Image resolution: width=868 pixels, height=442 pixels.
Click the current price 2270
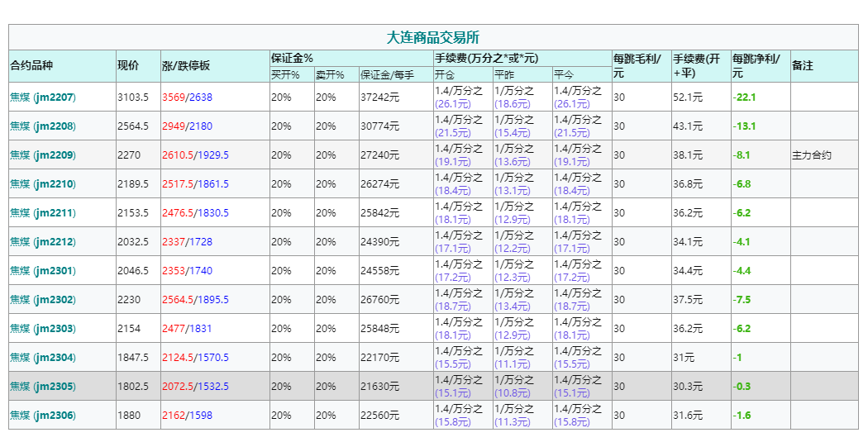coord(129,155)
